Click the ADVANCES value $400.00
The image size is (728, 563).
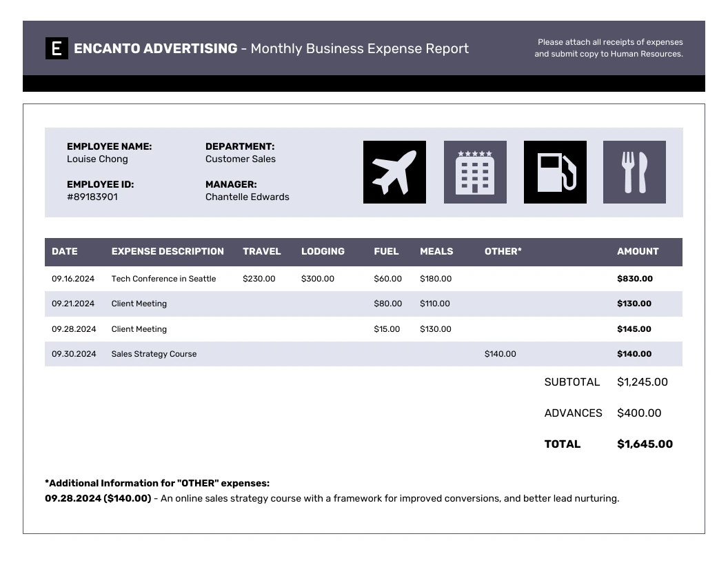pos(640,413)
